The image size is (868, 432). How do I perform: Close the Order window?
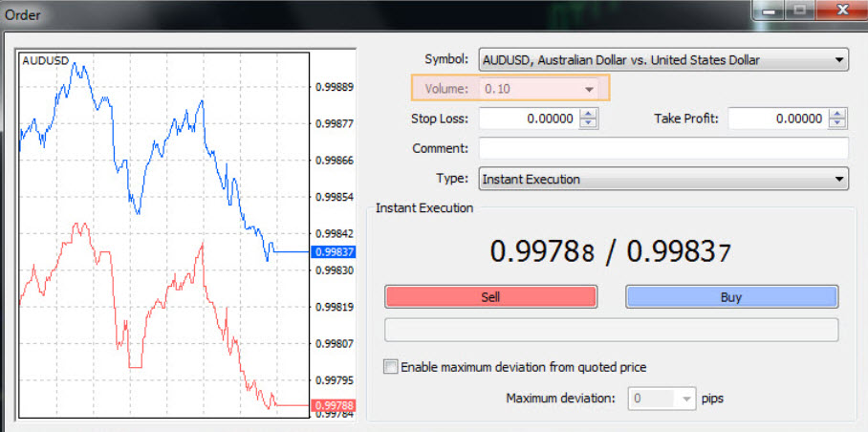842,10
